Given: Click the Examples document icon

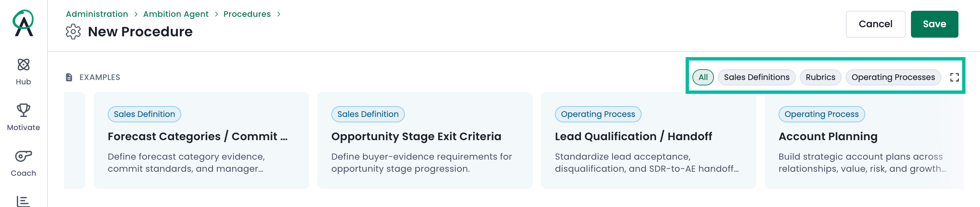Looking at the screenshot, I should 69,78.
